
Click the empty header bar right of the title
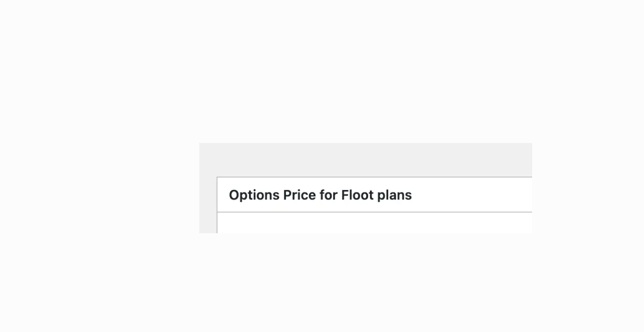point(475,195)
